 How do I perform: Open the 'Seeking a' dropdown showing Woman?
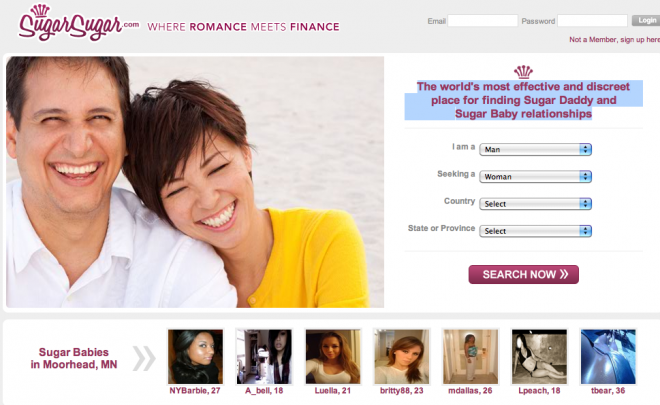pos(535,177)
